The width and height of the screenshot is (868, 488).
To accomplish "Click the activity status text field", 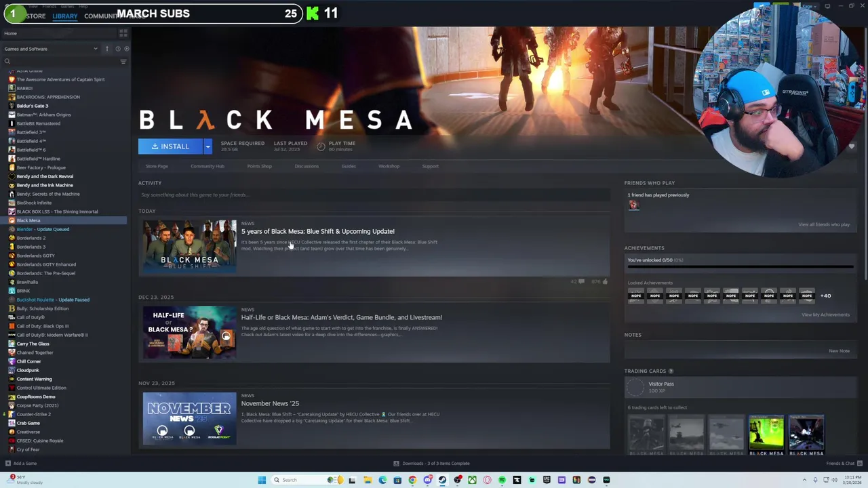I will [374, 195].
